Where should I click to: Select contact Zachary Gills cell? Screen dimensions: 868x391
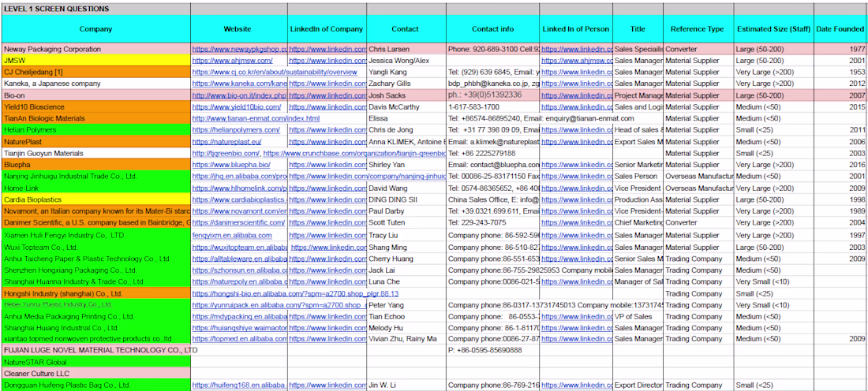[406, 84]
